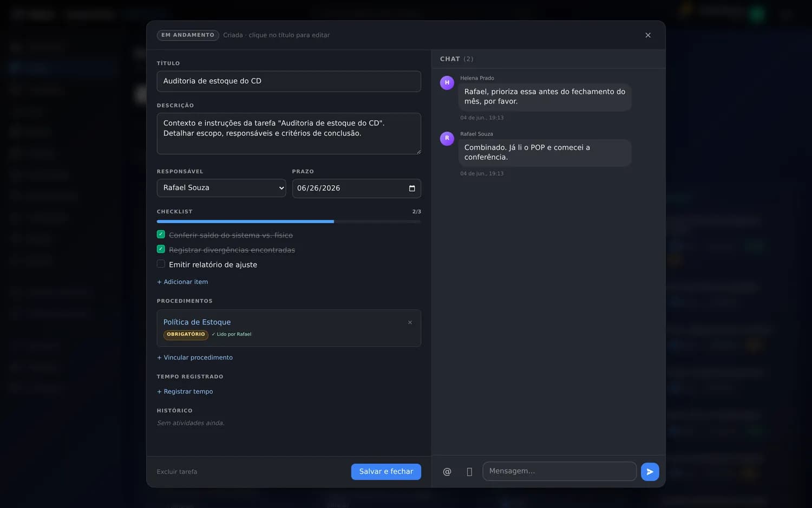
Task: Open the 'Política de Estoque' procedure link
Action: point(197,322)
